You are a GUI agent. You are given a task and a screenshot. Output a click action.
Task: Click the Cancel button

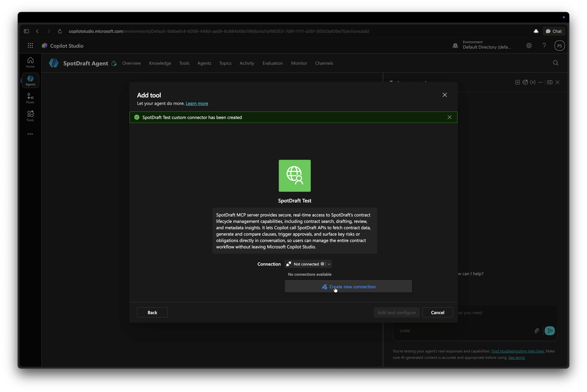(438, 312)
